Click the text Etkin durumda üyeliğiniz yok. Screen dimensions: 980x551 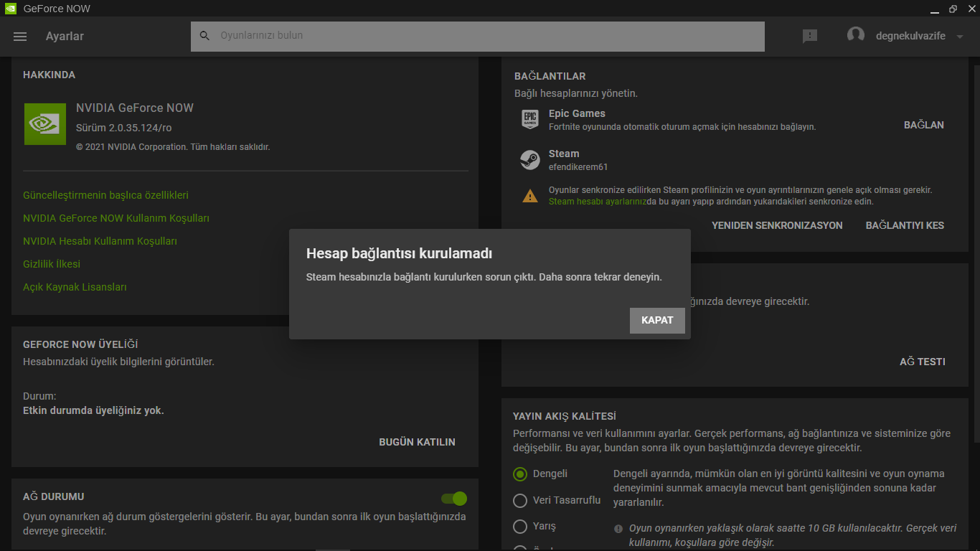(x=93, y=410)
